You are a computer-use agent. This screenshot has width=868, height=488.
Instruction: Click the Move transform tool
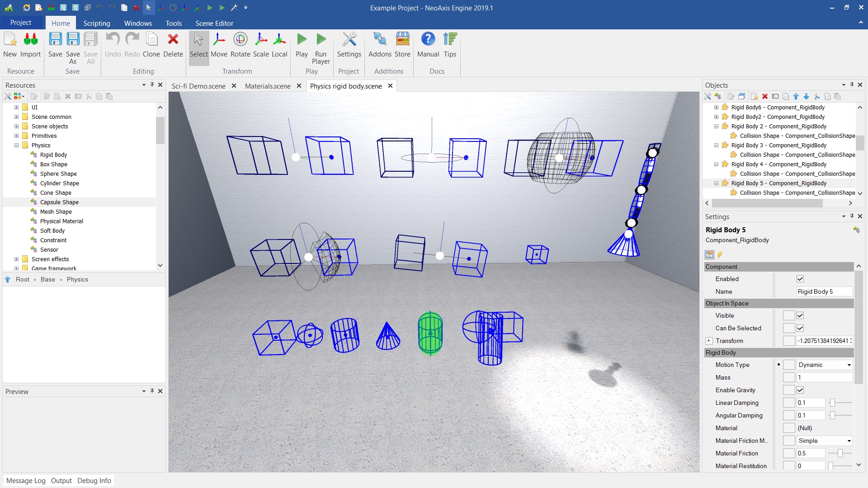pos(219,45)
